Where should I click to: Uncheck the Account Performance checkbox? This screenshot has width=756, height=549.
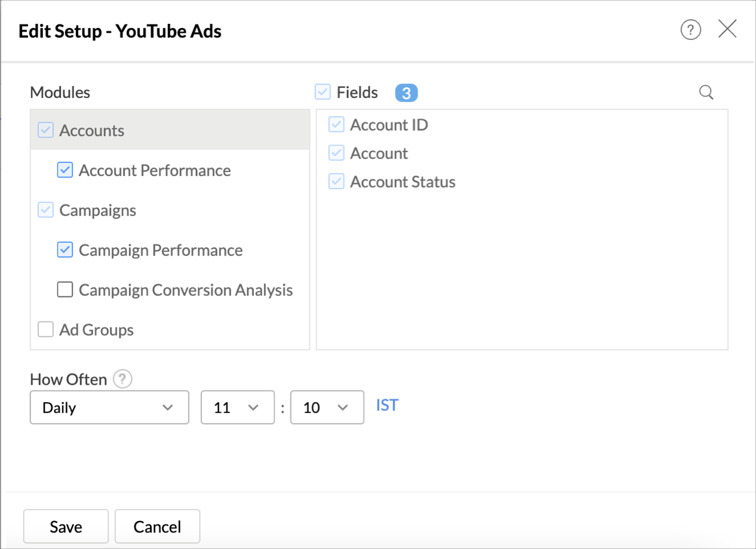pyautogui.click(x=65, y=170)
